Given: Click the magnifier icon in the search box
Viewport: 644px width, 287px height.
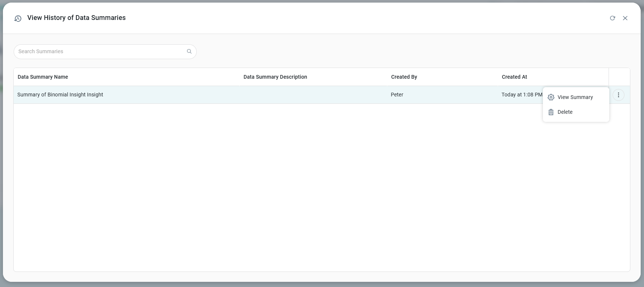Looking at the screenshot, I should click(x=189, y=51).
